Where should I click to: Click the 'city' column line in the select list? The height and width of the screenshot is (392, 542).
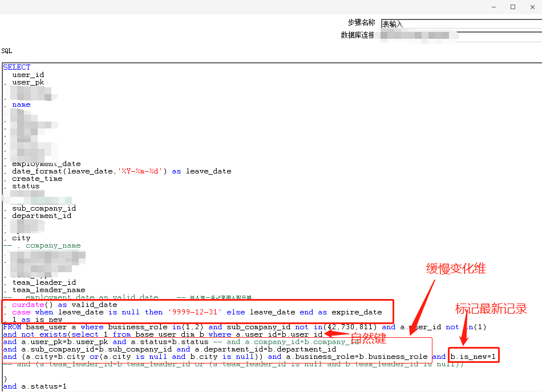(x=21, y=238)
